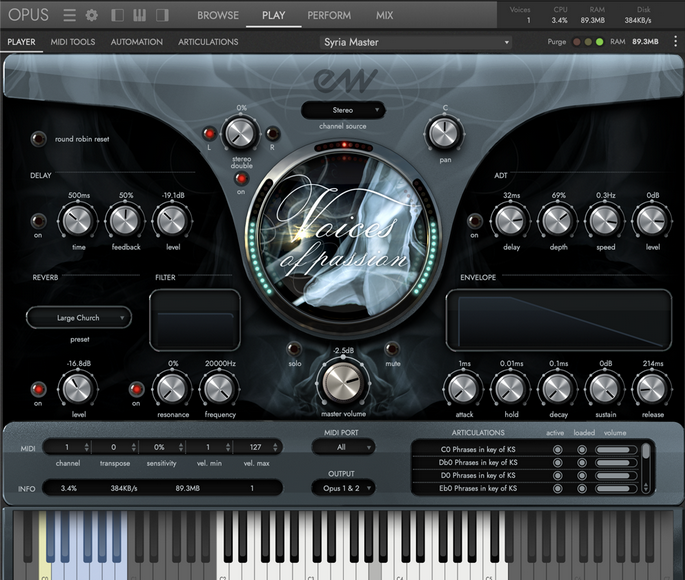Click the pan knob
685x580 pixels.
444,133
